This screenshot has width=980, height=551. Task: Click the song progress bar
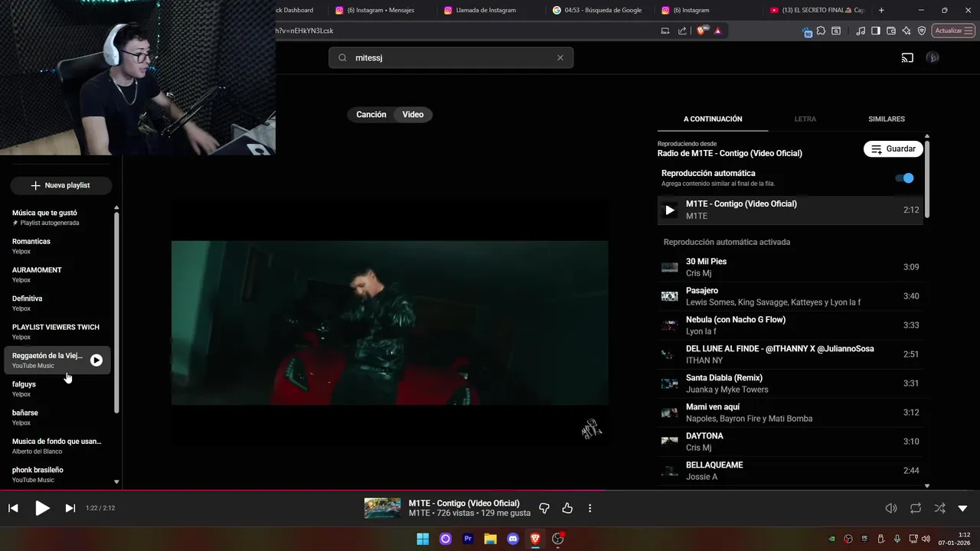coord(490,490)
